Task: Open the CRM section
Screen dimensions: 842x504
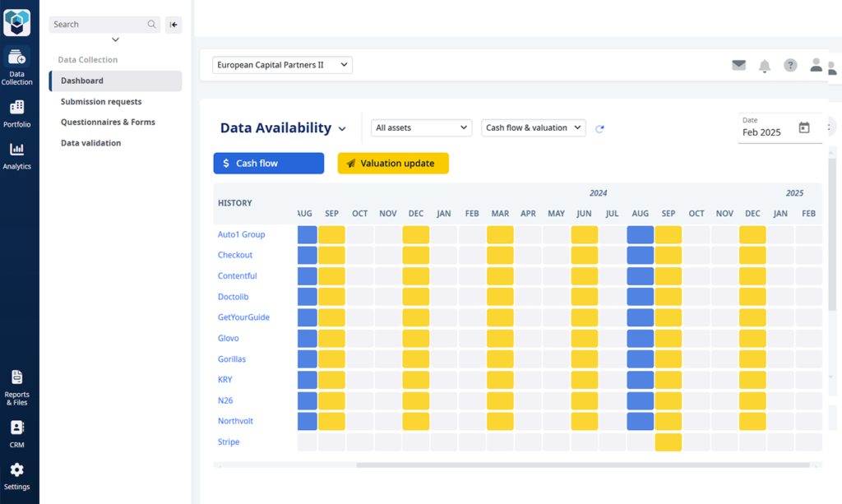Action: pyautogui.click(x=17, y=432)
